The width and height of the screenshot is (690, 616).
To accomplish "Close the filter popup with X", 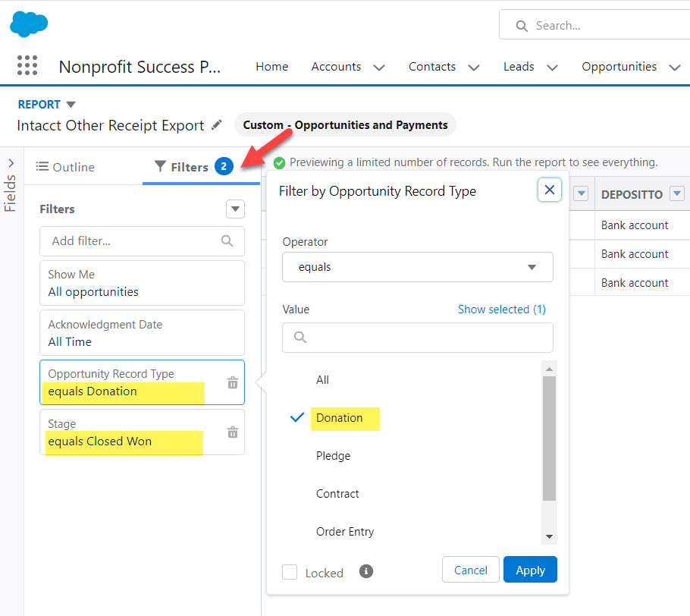I will click(550, 190).
